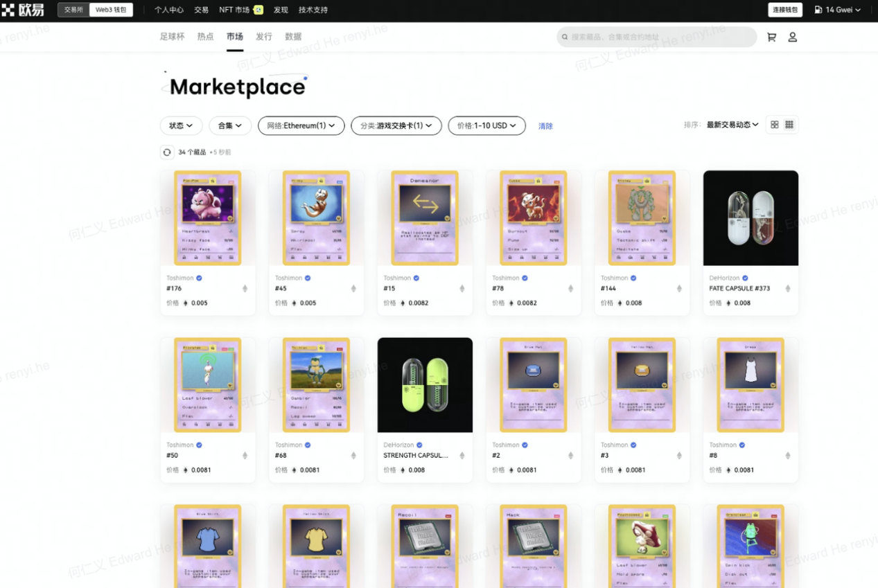This screenshot has width=878, height=588.
Task: Open the NFT 市场 menu item
Action: pyautogui.click(x=234, y=10)
